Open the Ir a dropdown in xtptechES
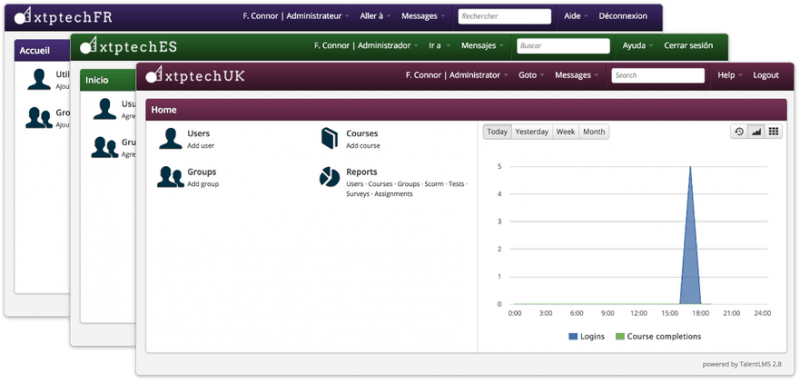 pos(439,45)
